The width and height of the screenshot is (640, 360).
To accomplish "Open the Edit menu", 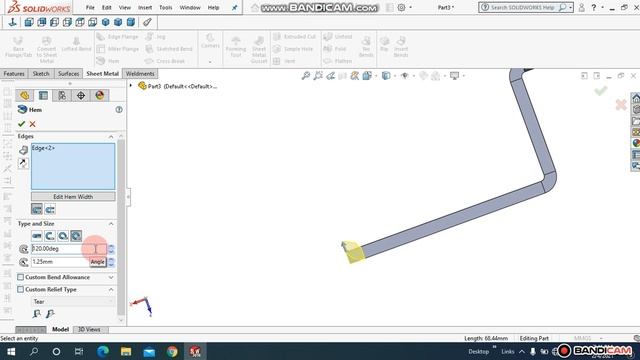I will [x=107, y=7].
